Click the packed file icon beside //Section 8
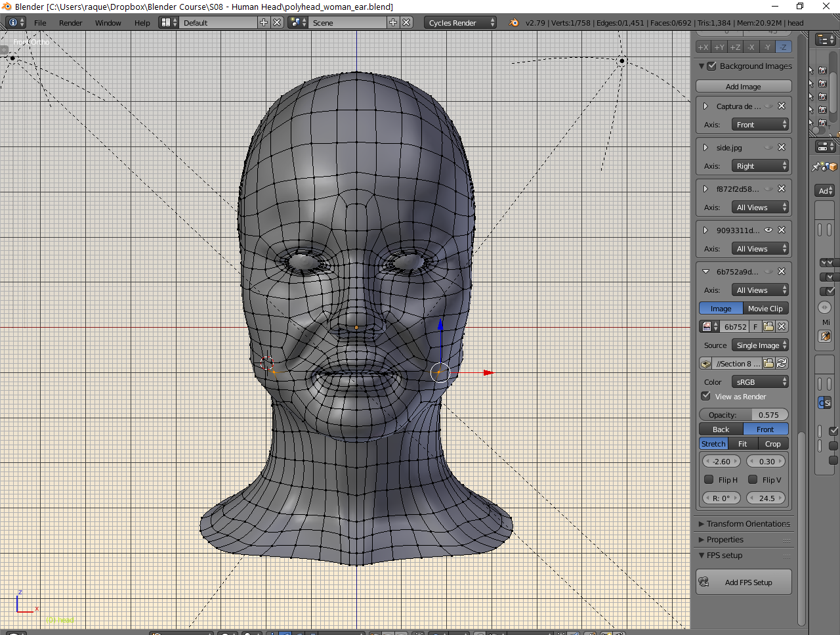The width and height of the screenshot is (840, 635). pos(706,363)
